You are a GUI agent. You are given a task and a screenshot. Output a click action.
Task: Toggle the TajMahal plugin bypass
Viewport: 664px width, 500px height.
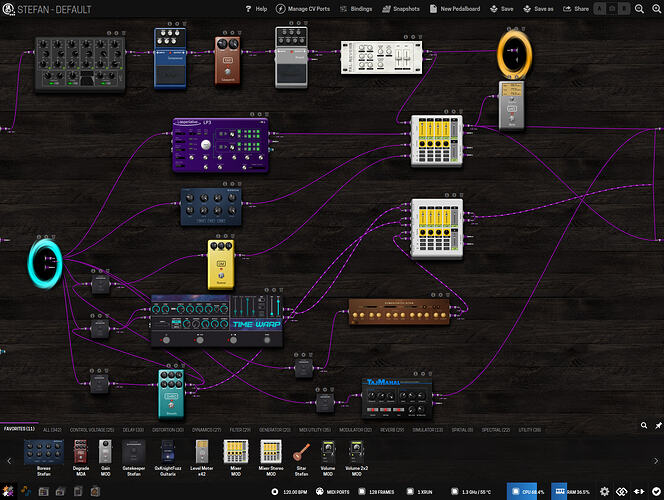click(415, 374)
